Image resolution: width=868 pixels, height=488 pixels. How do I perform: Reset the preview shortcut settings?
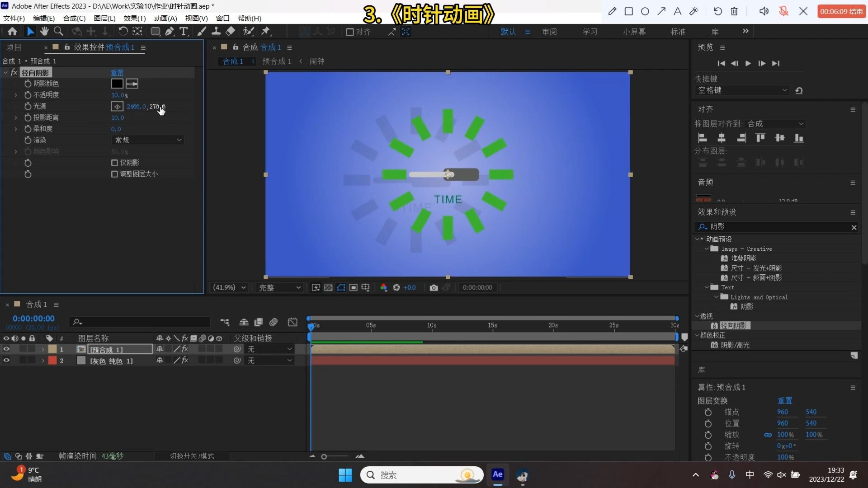click(x=799, y=90)
